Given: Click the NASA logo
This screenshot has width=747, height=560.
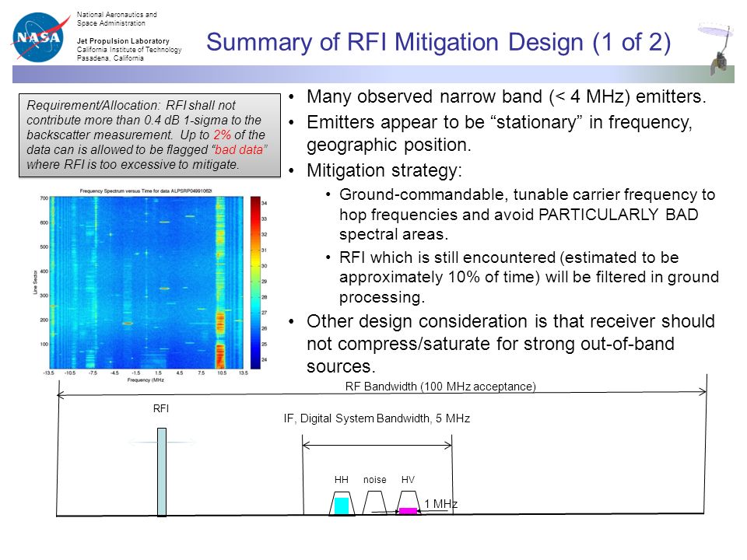Looking at the screenshot, I should coord(40,37).
